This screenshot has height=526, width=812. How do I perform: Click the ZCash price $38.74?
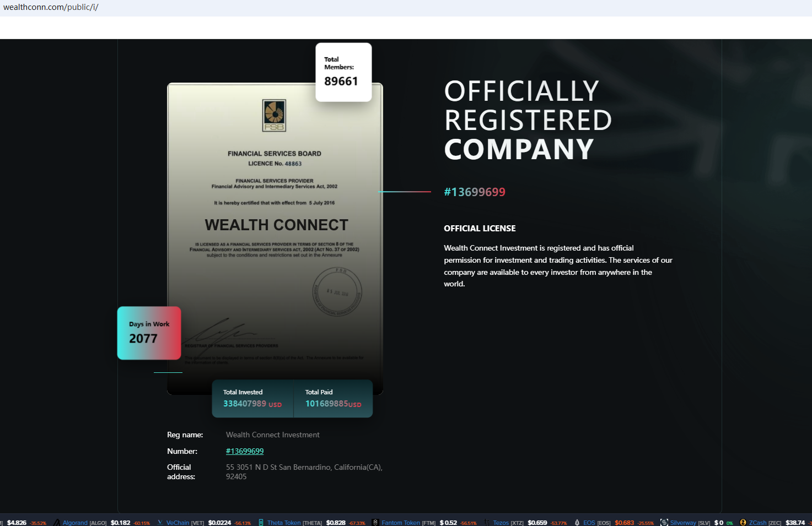(795, 523)
